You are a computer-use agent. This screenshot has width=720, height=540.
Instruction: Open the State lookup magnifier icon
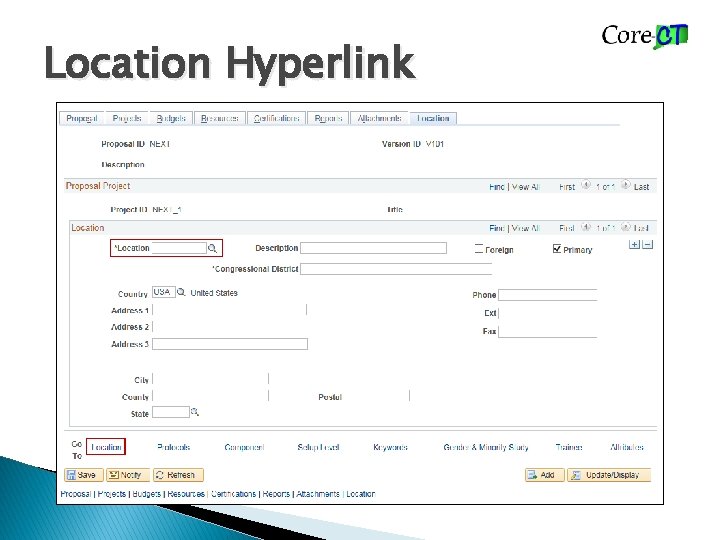point(195,412)
